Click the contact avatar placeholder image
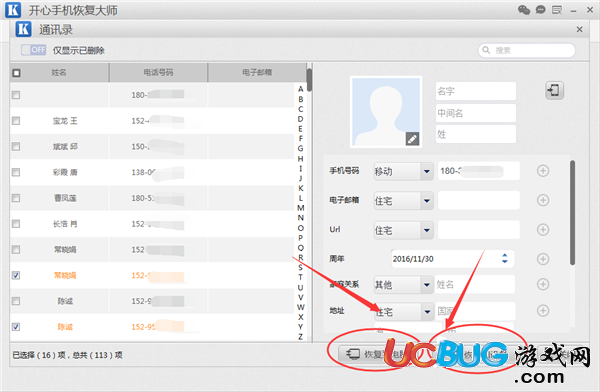Viewport: 600px width, 392px height. pos(386,111)
